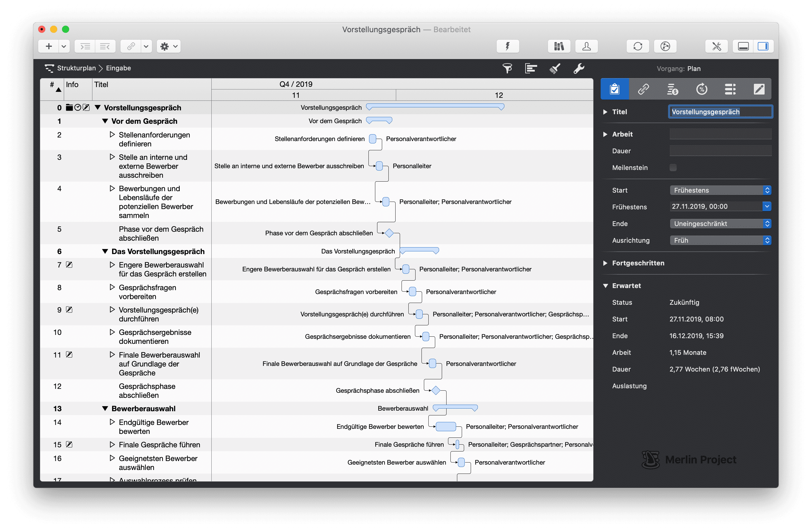
Task: Click the Titel text input field
Action: pyautogui.click(x=720, y=112)
